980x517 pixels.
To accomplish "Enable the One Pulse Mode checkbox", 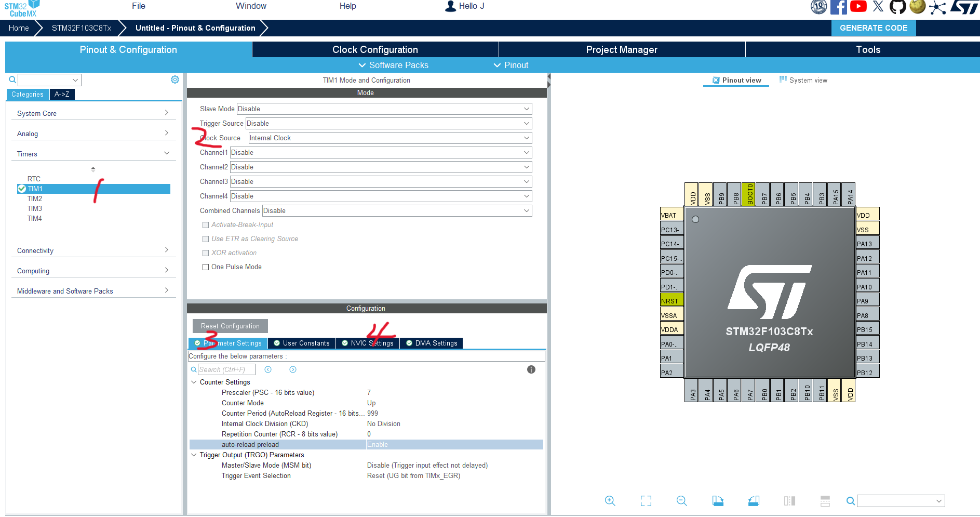I will click(206, 267).
